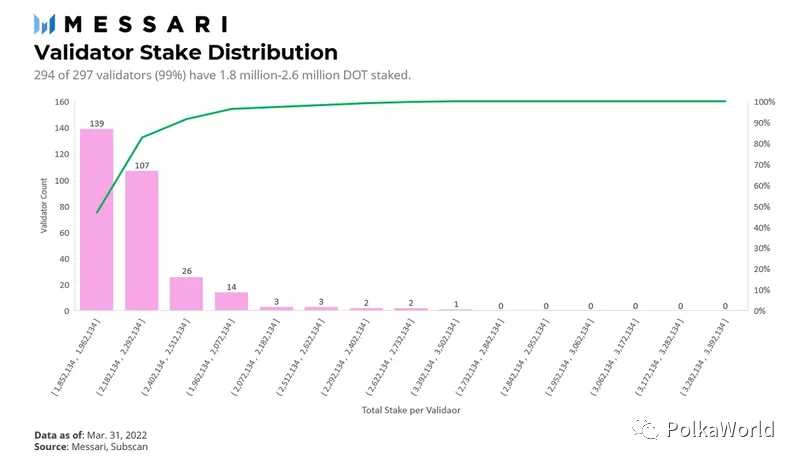Click the green cumulative percentage line
800x462 pixels.
(411, 102)
